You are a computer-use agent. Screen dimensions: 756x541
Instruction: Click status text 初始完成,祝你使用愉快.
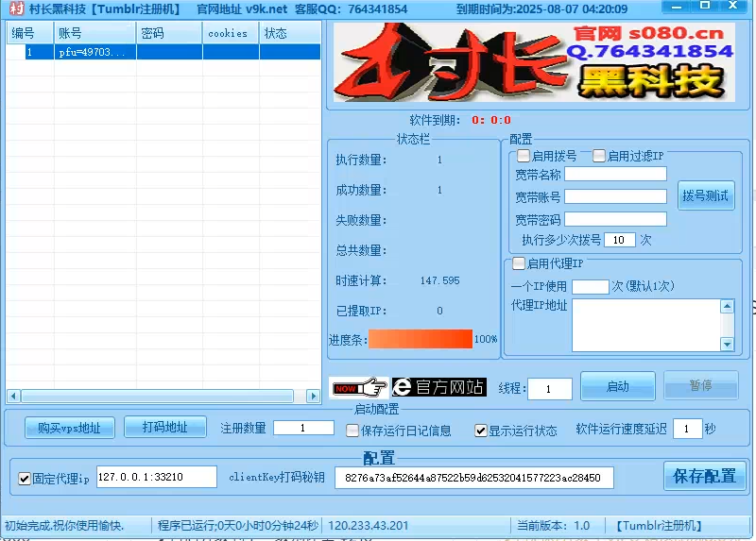(x=64, y=525)
